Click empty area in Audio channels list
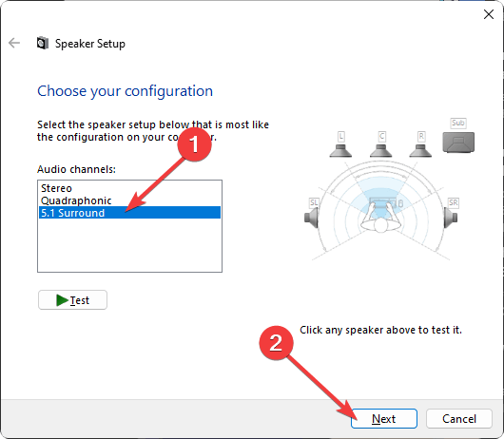Screen dimensions: 504x439 129,246
